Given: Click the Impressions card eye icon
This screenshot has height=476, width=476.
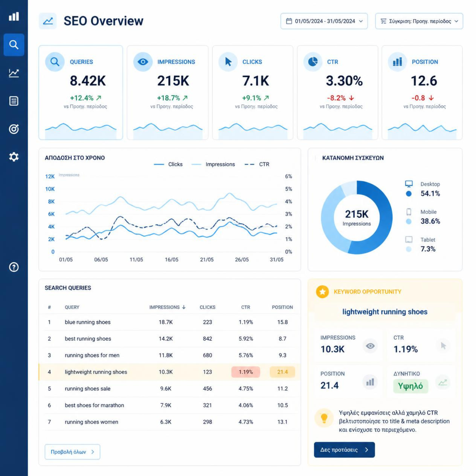Looking at the screenshot, I should coord(143,62).
